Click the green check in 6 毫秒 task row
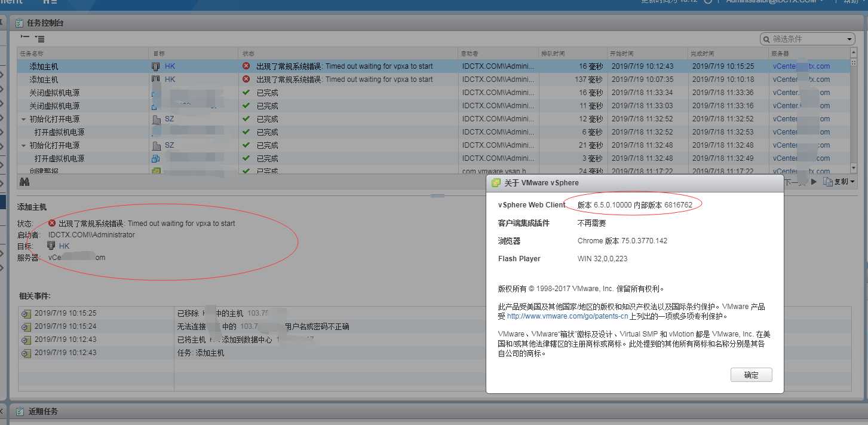 pos(246,132)
